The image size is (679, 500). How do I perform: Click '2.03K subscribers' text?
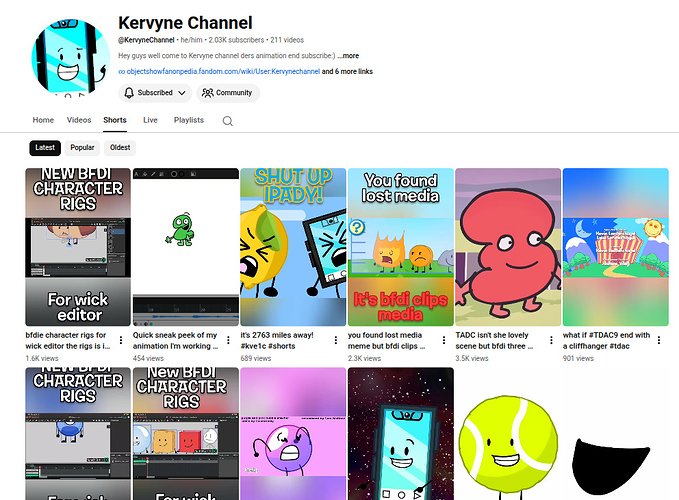(x=236, y=40)
